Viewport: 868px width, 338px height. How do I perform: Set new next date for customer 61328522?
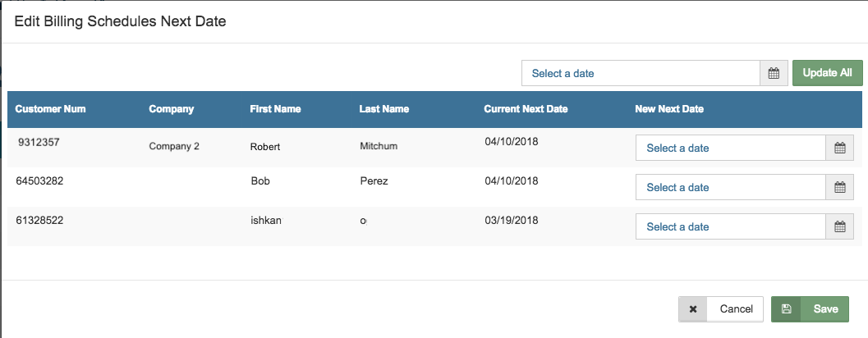pos(731,226)
